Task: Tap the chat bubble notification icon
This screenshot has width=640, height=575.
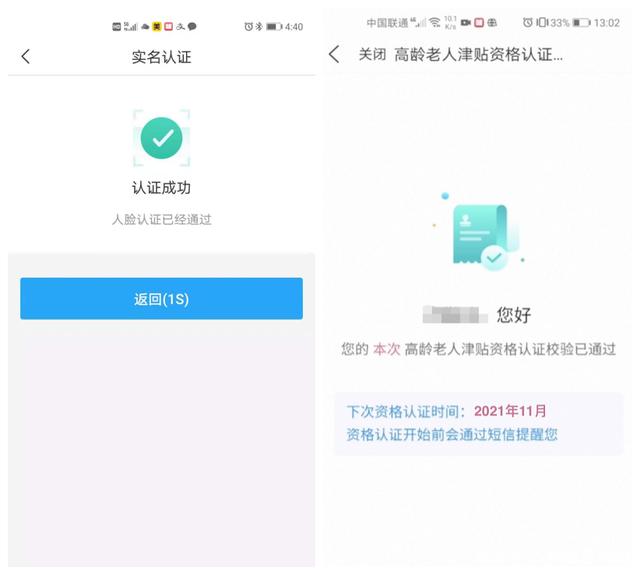Action: [192, 27]
